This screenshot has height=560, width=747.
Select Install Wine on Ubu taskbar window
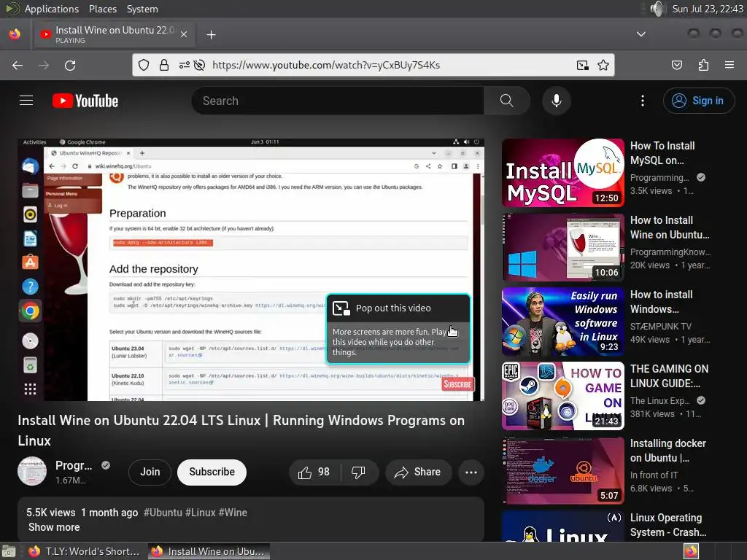[x=209, y=551]
